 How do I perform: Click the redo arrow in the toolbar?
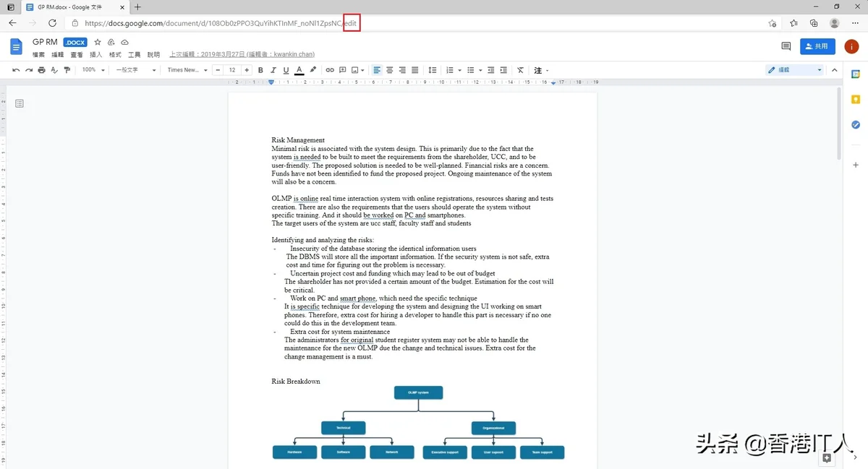[x=29, y=70]
